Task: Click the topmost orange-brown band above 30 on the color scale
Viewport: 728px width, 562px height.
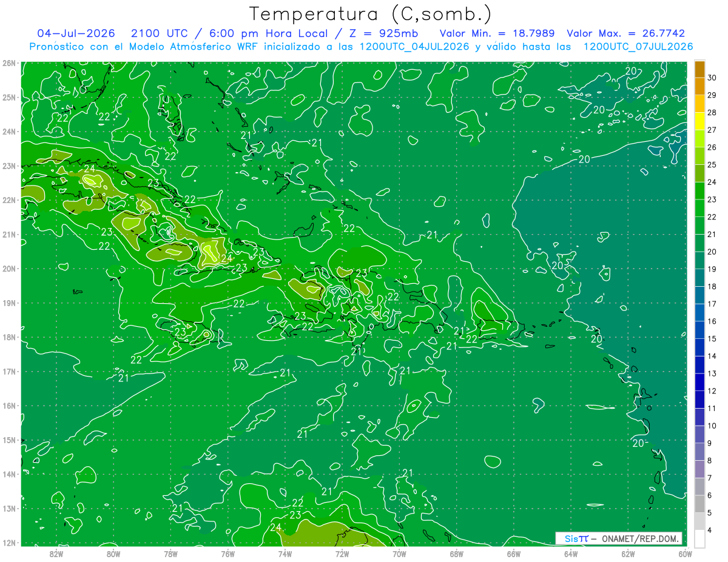Action: tap(699, 69)
